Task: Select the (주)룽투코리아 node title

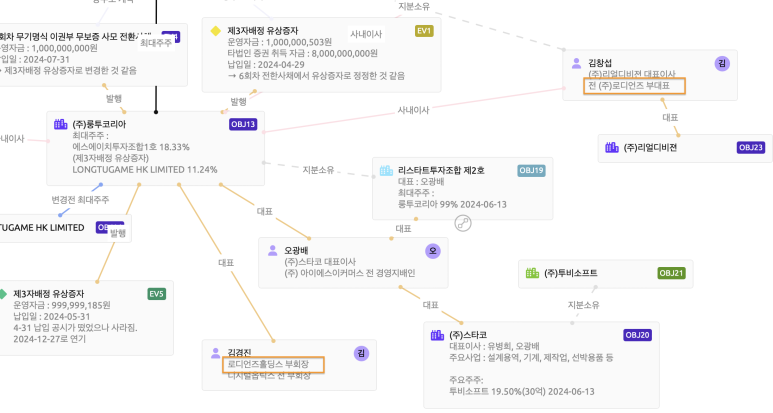Action: [x=99, y=124]
